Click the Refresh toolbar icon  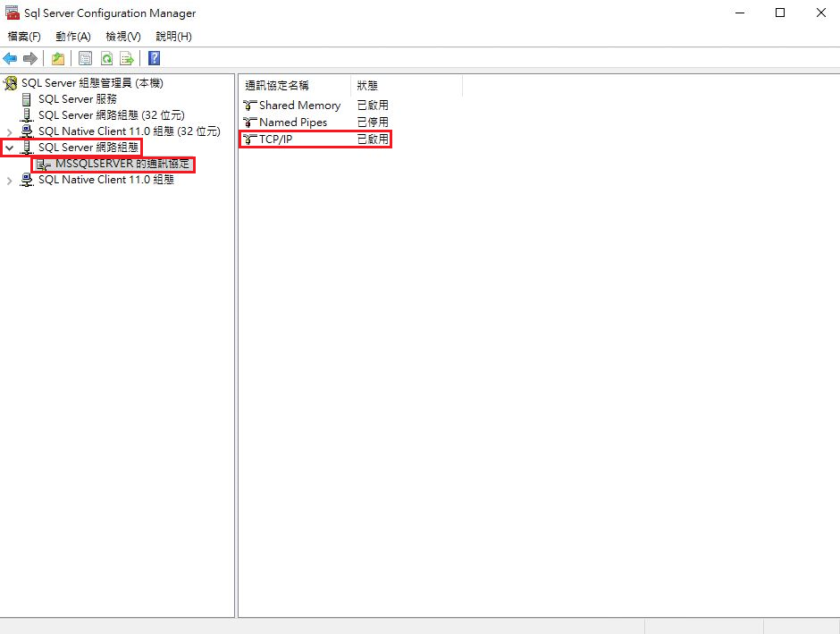[x=106, y=58]
